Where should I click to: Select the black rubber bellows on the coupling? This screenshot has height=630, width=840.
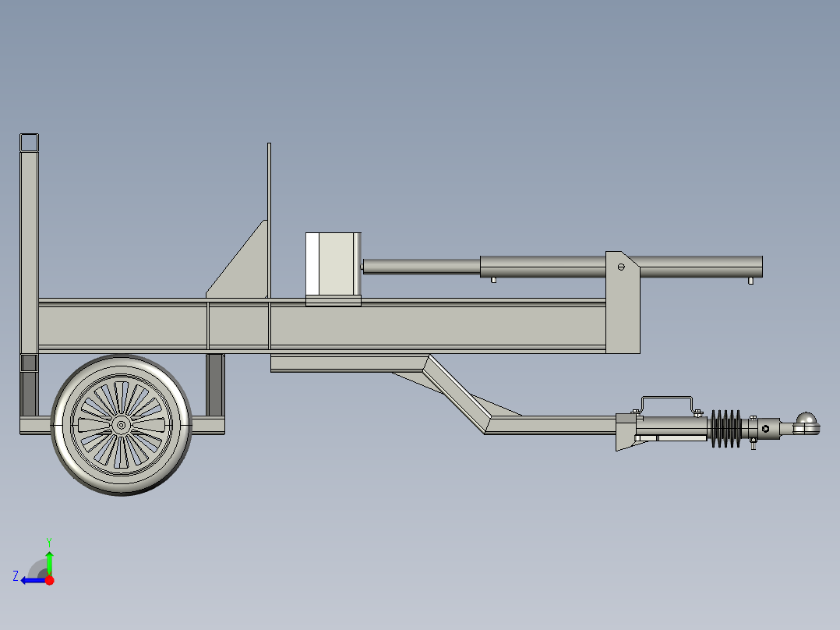point(726,429)
